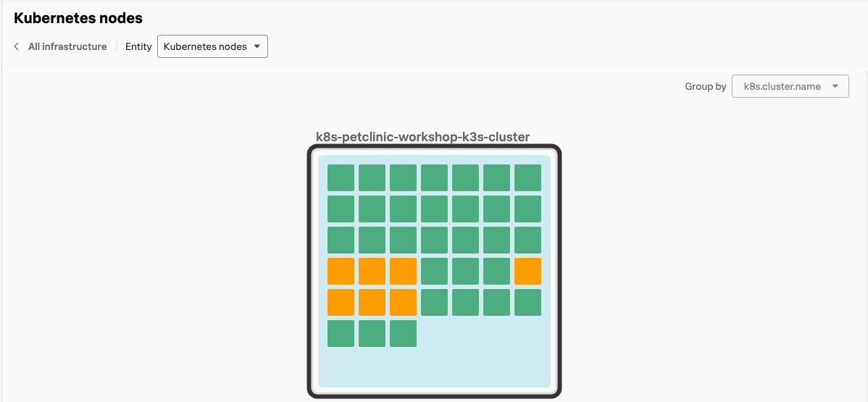The height and width of the screenshot is (402, 868).
Task: Go back to All infrastructure
Action: [x=67, y=47]
